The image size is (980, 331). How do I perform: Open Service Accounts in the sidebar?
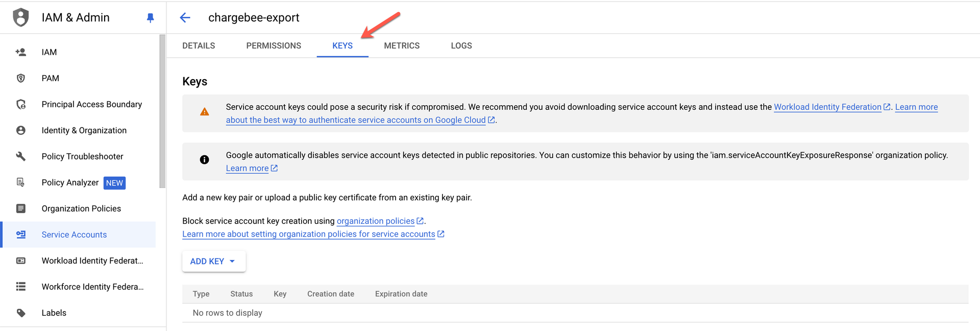(x=75, y=234)
